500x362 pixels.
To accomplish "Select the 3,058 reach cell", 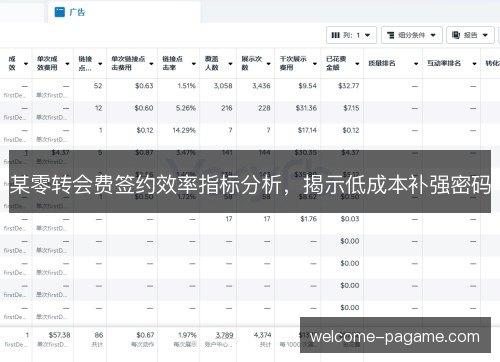I will click(223, 86).
